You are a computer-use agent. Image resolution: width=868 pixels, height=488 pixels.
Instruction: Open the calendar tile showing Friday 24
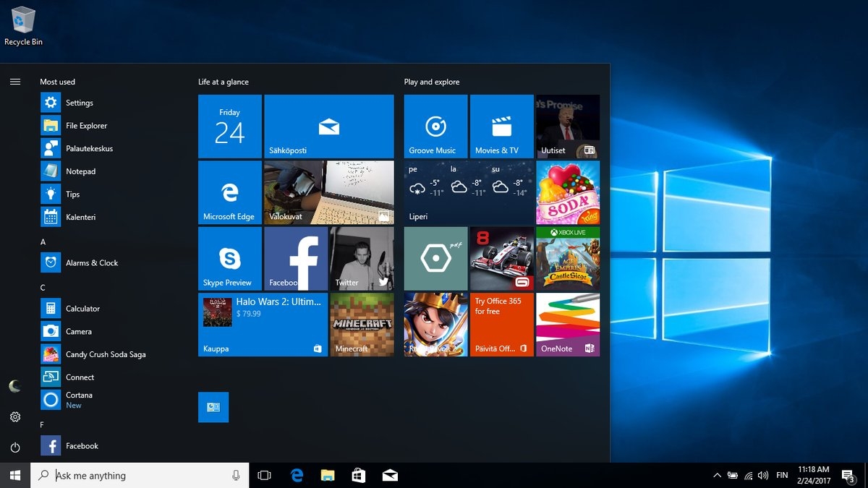pos(230,127)
